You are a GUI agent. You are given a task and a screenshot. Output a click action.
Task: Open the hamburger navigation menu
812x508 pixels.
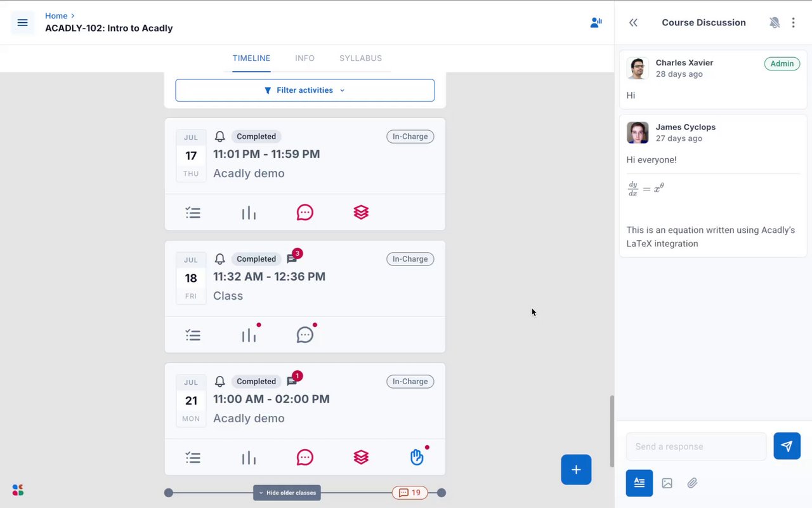(x=23, y=23)
